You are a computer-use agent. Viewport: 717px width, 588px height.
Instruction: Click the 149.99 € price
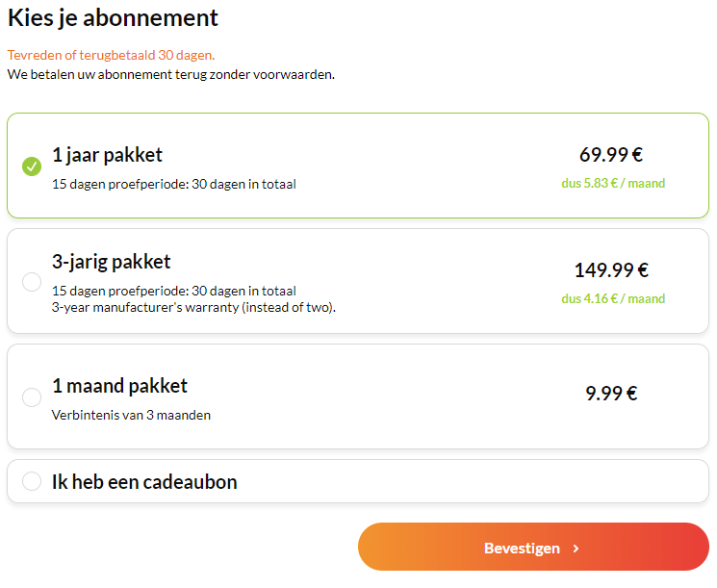click(611, 270)
